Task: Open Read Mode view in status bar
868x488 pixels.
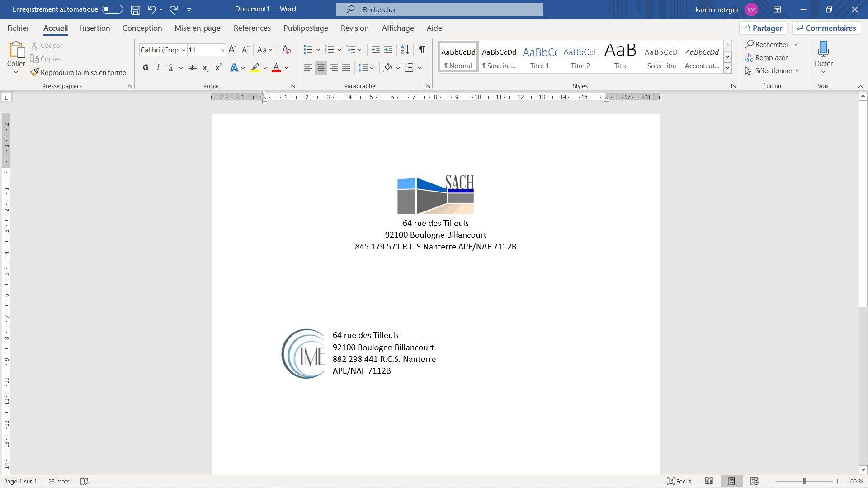Action: point(709,481)
